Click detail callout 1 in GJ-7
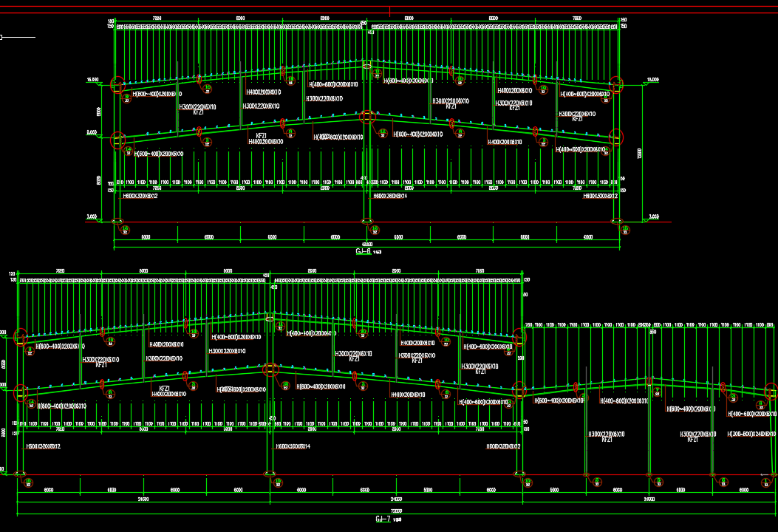 pyautogui.click(x=766, y=482)
